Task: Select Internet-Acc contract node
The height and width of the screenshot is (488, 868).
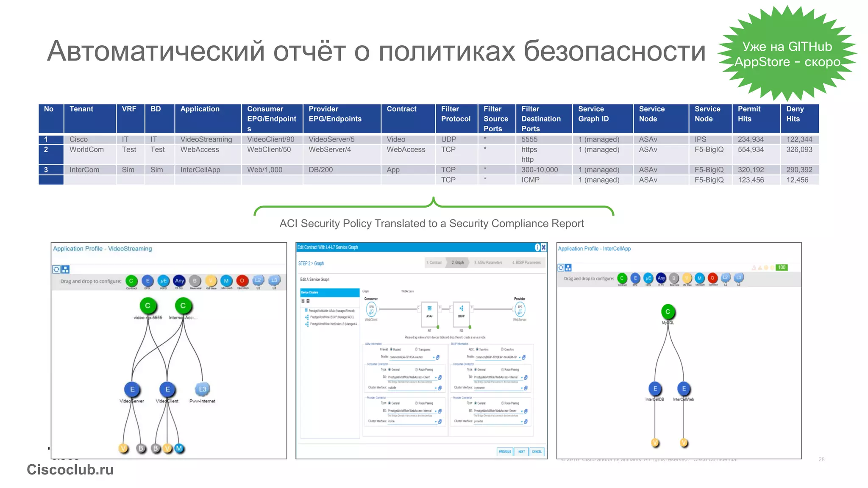Action: [x=183, y=306]
